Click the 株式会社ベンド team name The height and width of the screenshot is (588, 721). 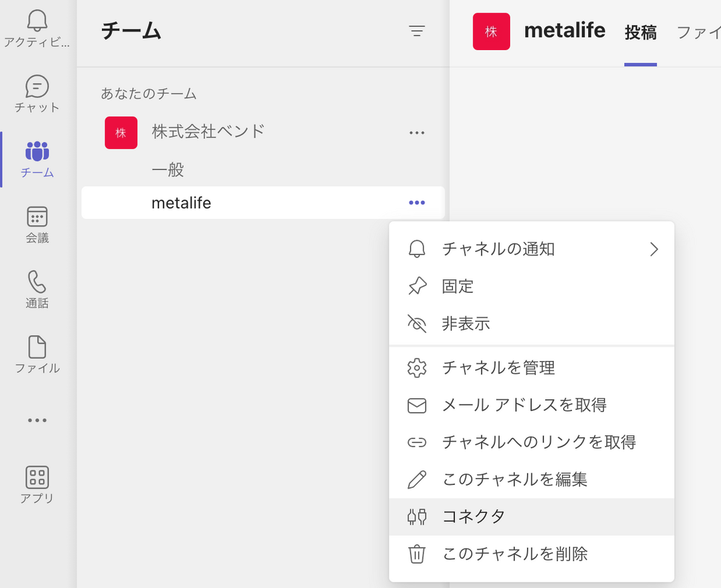point(208,131)
